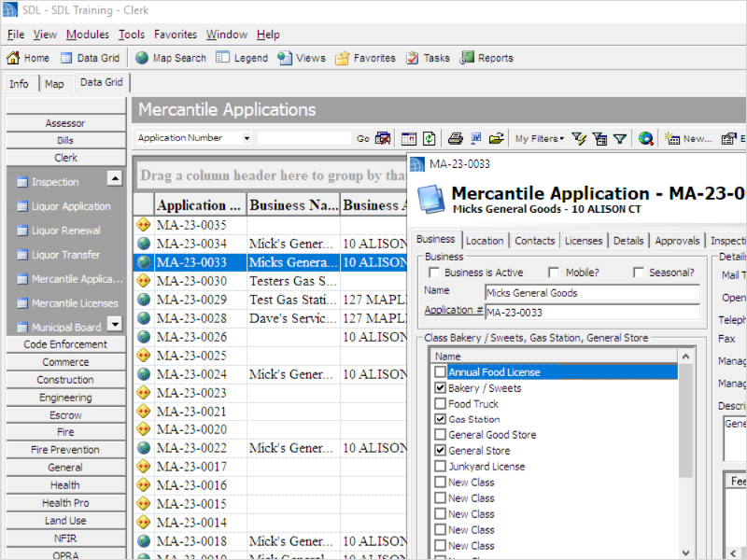Open the Licenses tab
Image resolution: width=747 pixels, height=560 pixels.
click(x=584, y=241)
